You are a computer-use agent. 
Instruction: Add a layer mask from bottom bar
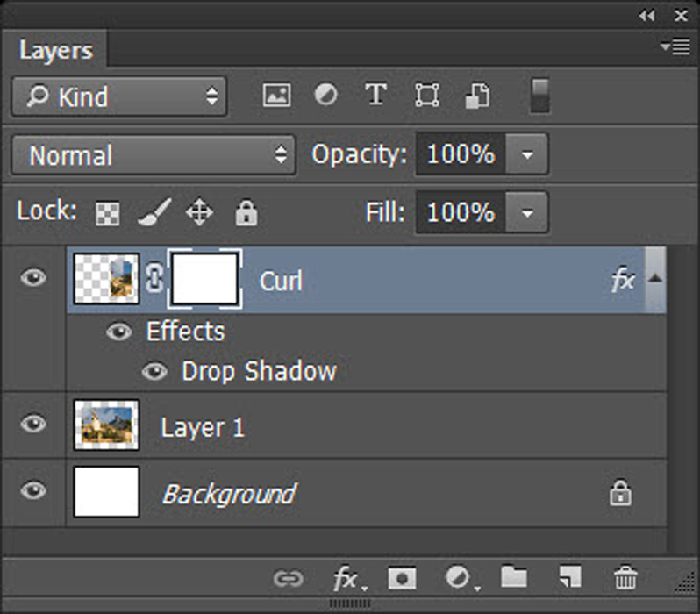[402, 579]
